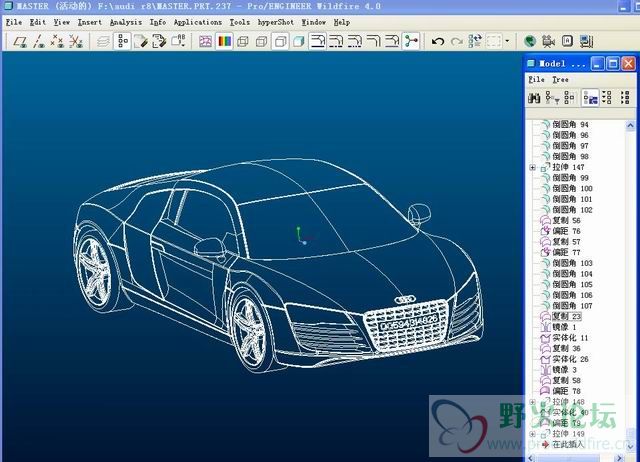Click tree columns icon in Model window
This screenshot has width=640, height=462.
tap(569, 98)
